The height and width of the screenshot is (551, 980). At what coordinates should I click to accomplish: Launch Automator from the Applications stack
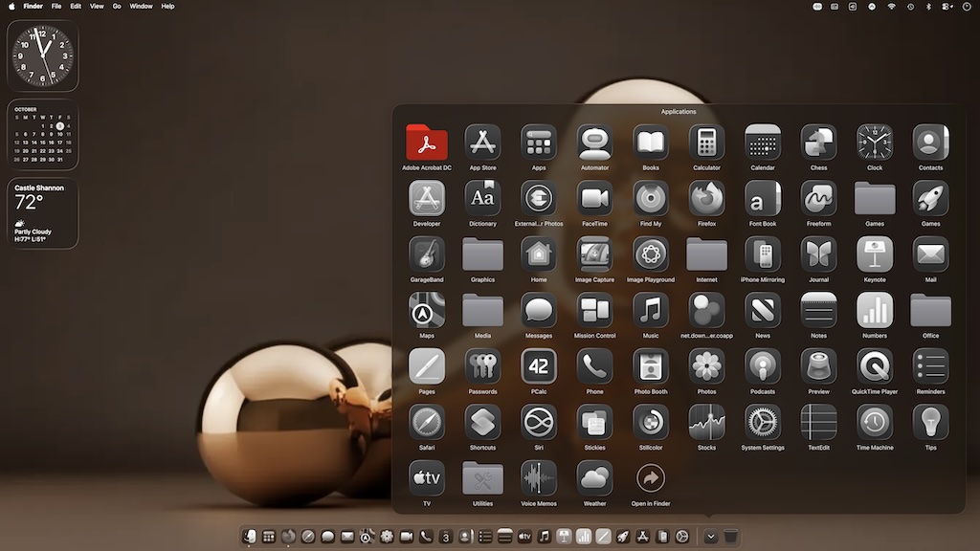click(594, 143)
